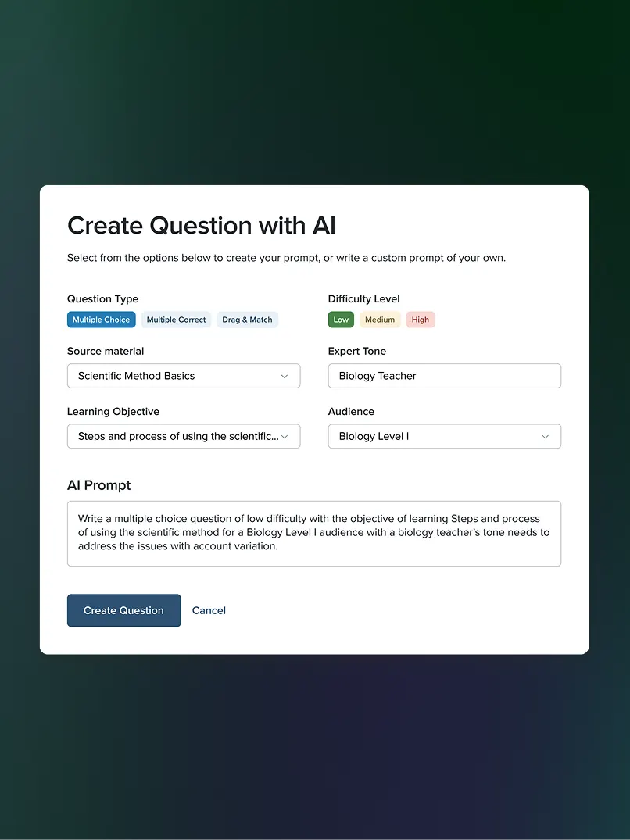Set difficulty level to Low

(x=341, y=320)
